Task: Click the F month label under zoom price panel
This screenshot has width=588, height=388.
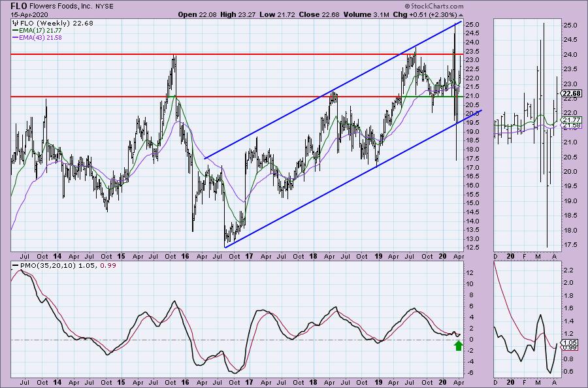Action: [525, 257]
